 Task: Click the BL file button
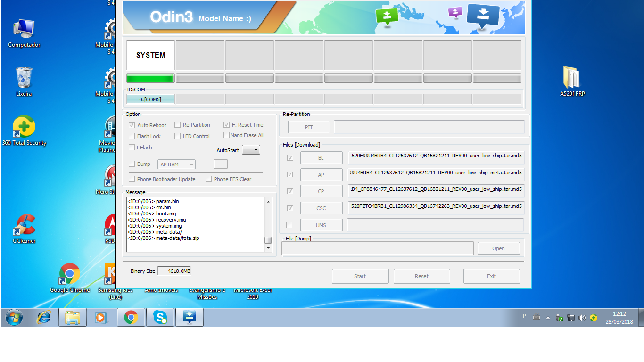(x=321, y=158)
